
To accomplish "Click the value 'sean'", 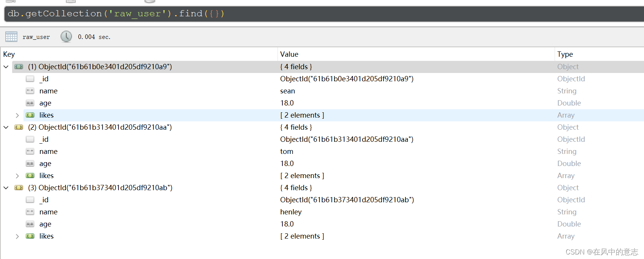I will click(287, 91).
